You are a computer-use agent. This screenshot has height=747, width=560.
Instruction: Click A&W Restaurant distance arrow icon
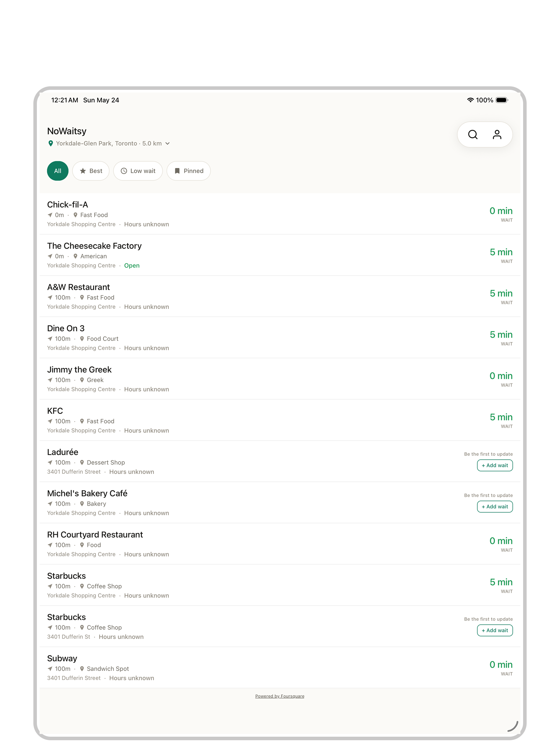point(50,297)
